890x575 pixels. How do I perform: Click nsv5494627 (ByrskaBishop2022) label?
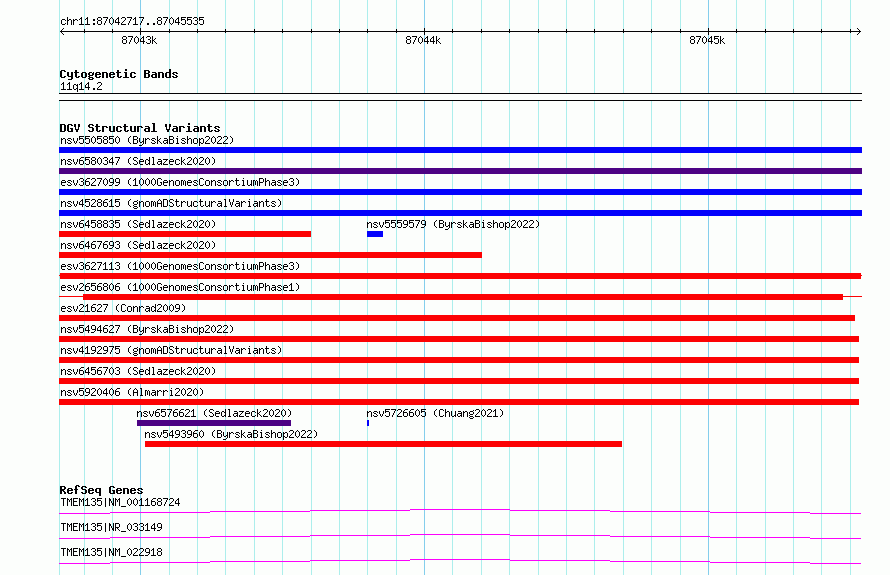click(x=147, y=329)
